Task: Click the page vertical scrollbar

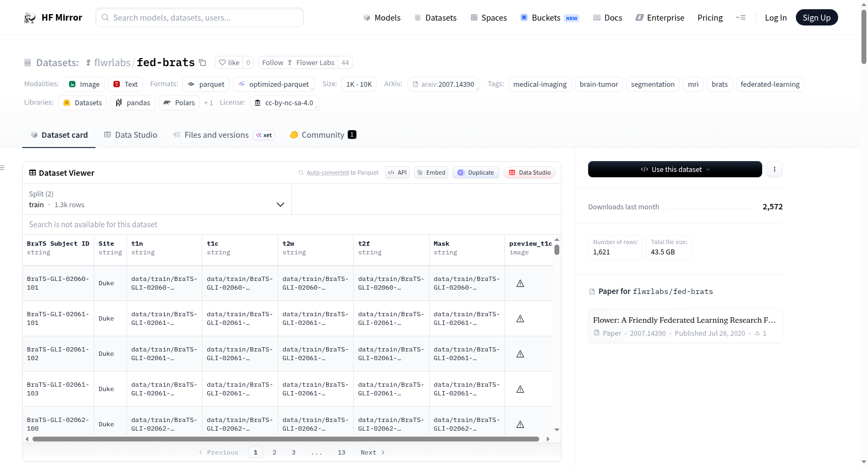Action: 864,37
